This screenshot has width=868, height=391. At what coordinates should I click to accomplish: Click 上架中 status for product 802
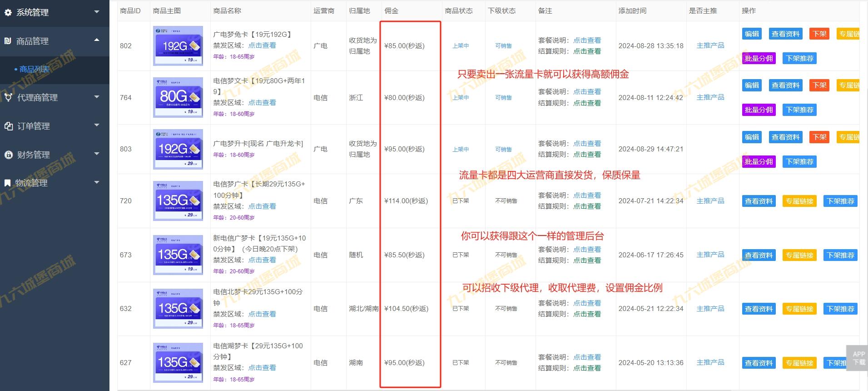pyautogui.click(x=461, y=46)
